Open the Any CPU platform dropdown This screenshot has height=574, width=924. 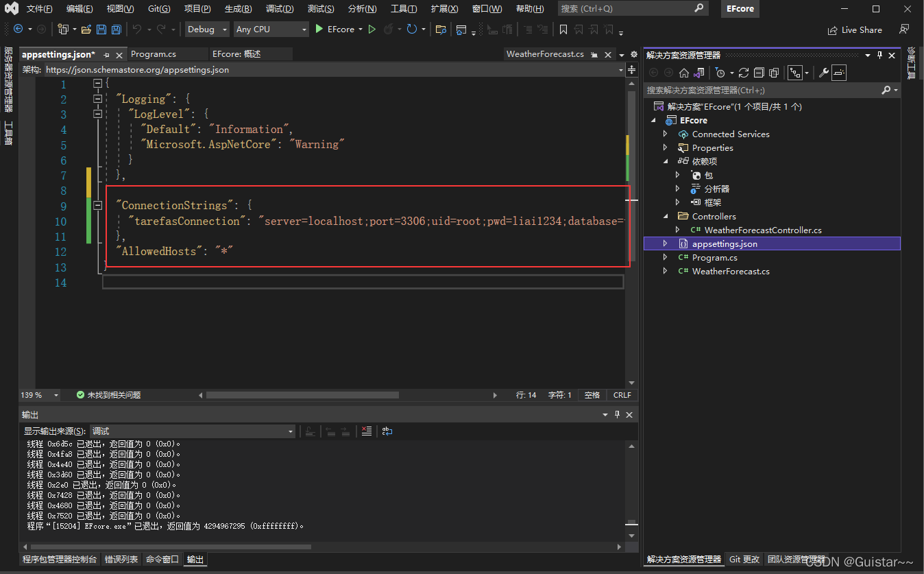point(271,29)
